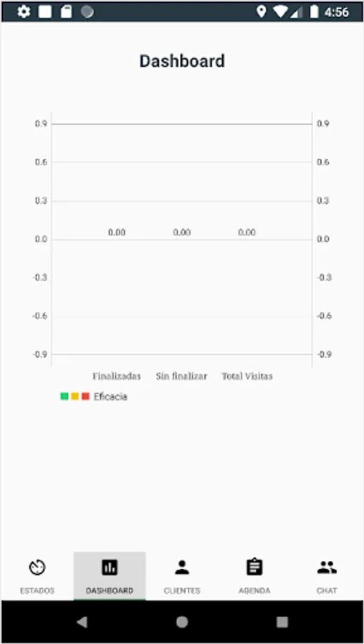Select the Finalizadas chart category label
The width and height of the screenshot is (364, 644).
coord(116,376)
